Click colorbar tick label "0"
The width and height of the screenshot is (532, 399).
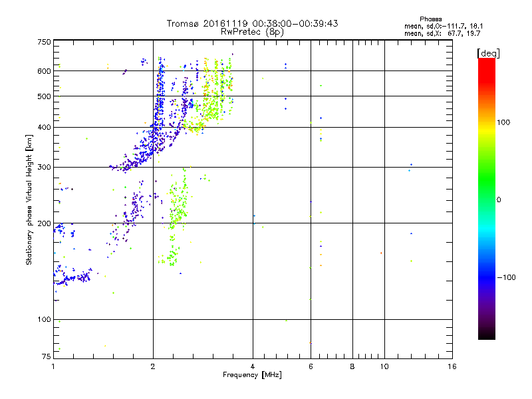pos(498,200)
